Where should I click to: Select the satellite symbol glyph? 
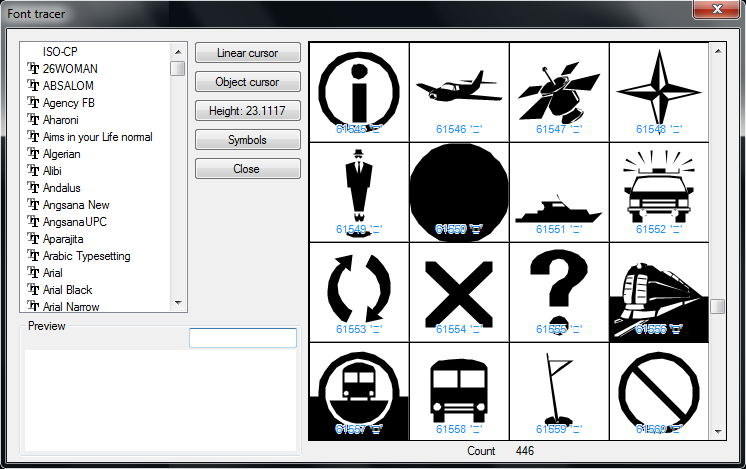click(x=559, y=86)
